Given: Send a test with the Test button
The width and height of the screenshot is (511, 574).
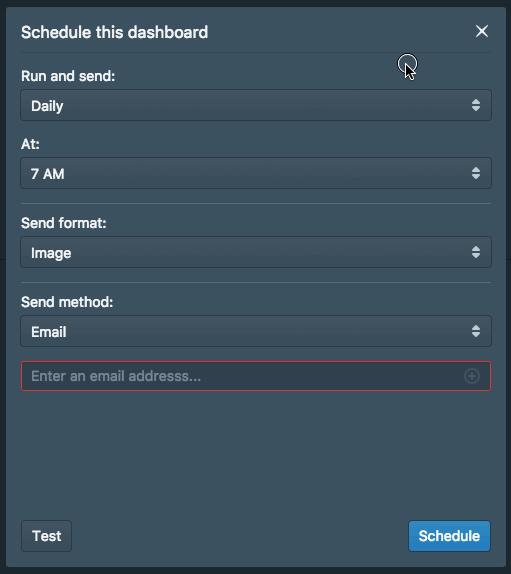Looking at the screenshot, I should click(x=46, y=536).
